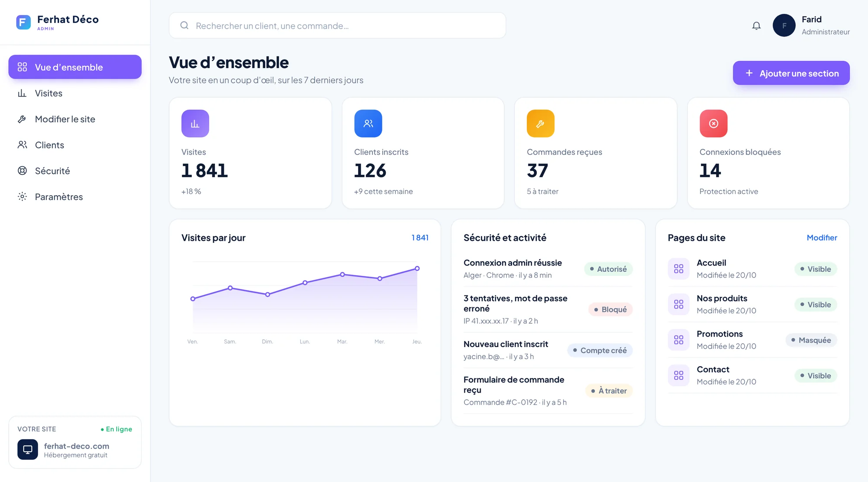Click the Bloqué status badge
The image size is (868, 482).
click(610, 309)
